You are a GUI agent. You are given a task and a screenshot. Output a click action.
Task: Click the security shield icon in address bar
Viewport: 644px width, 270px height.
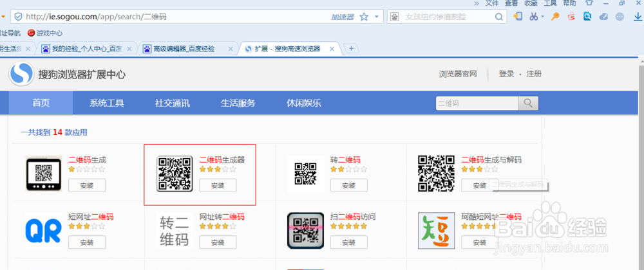17,17
